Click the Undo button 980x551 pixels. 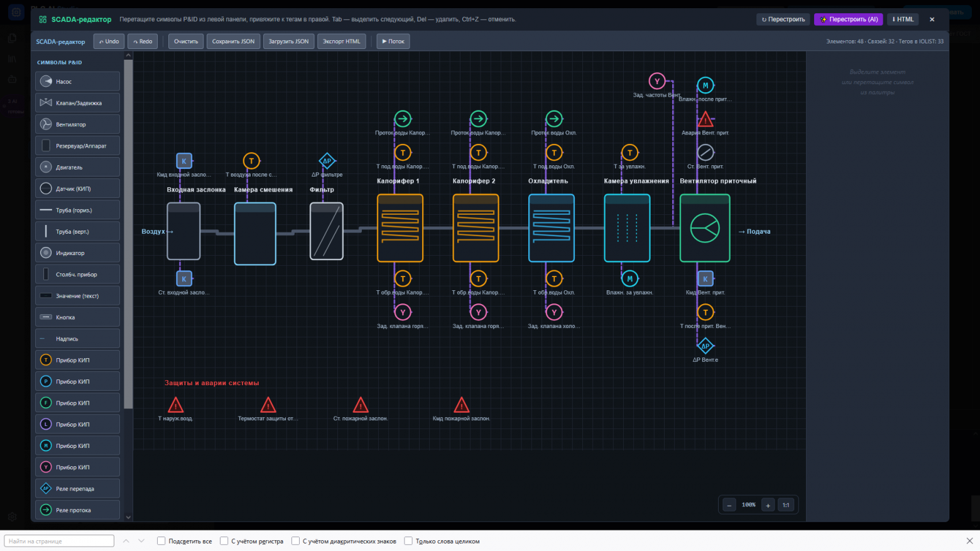click(109, 41)
